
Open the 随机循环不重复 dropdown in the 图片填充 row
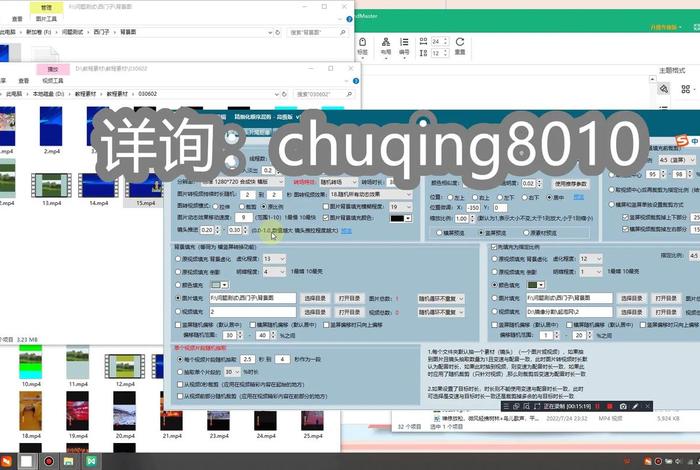[x=441, y=299]
